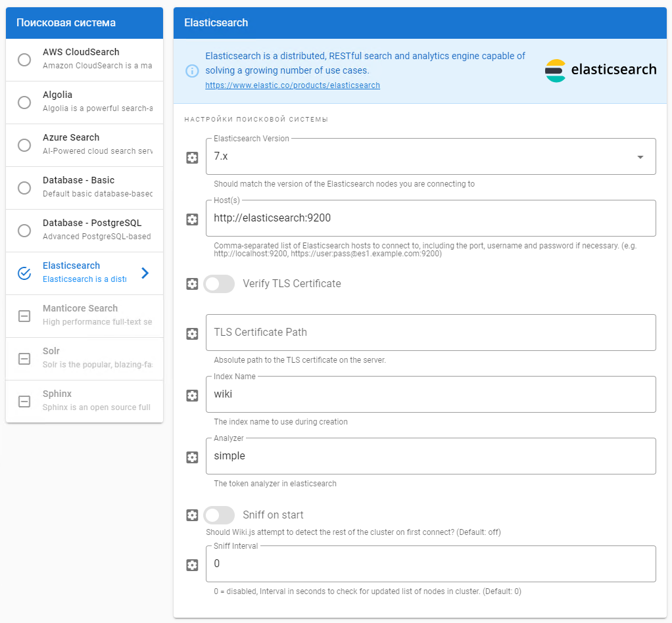The image size is (672, 623).
Task: Select Database - PostgreSQL in the engine list
Action: click(x=24, y=231)
